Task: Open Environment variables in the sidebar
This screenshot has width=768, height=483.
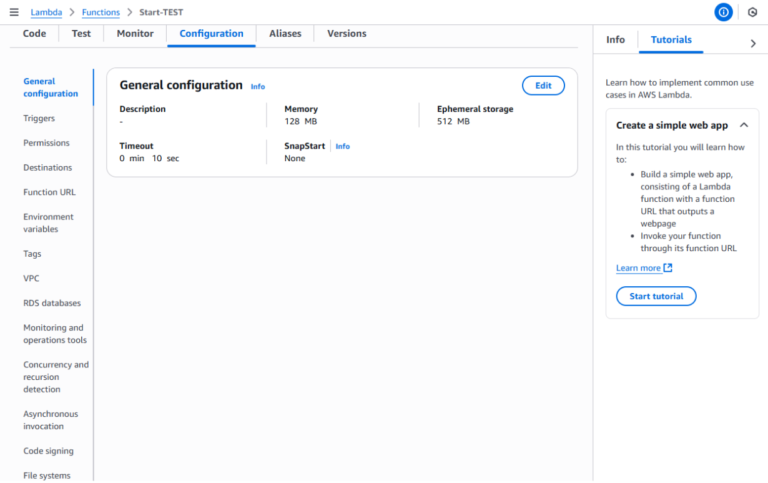Action: 48,223
